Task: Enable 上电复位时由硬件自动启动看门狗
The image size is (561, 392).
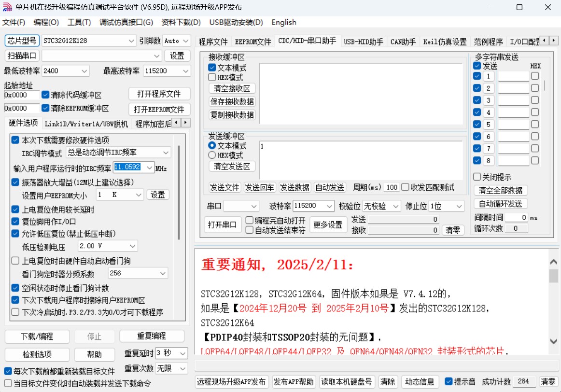Action: coord(15,261)
